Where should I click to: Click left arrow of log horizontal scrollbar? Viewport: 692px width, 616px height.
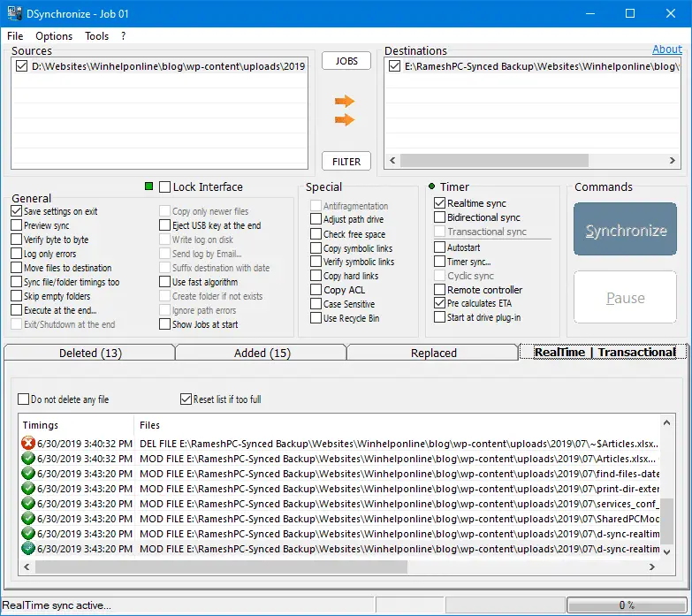[27, 567]
